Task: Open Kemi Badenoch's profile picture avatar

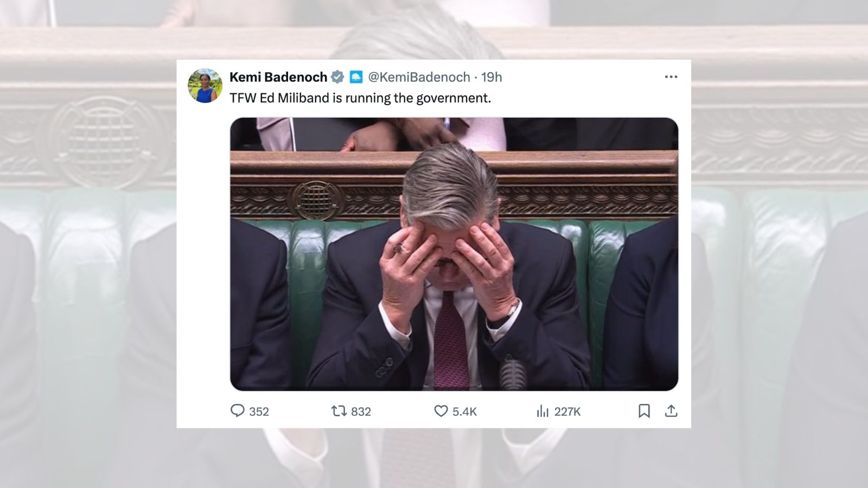Action: pos(205,86)
